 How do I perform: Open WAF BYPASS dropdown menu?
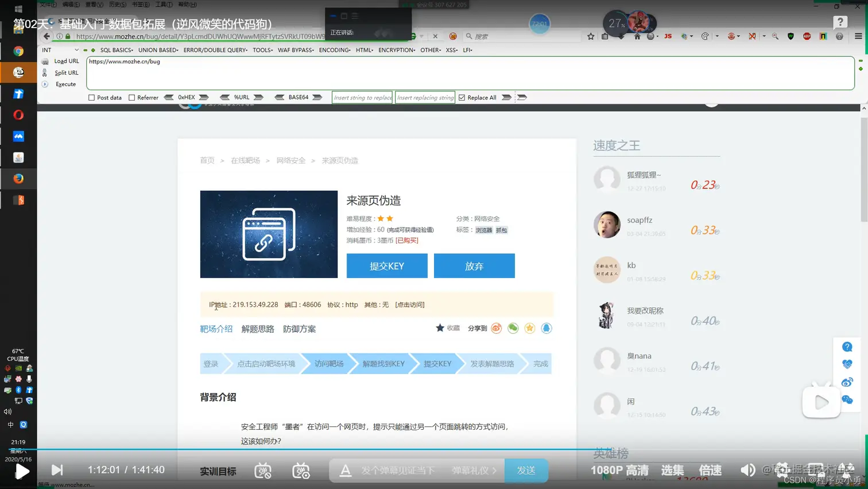coord(296,50)
